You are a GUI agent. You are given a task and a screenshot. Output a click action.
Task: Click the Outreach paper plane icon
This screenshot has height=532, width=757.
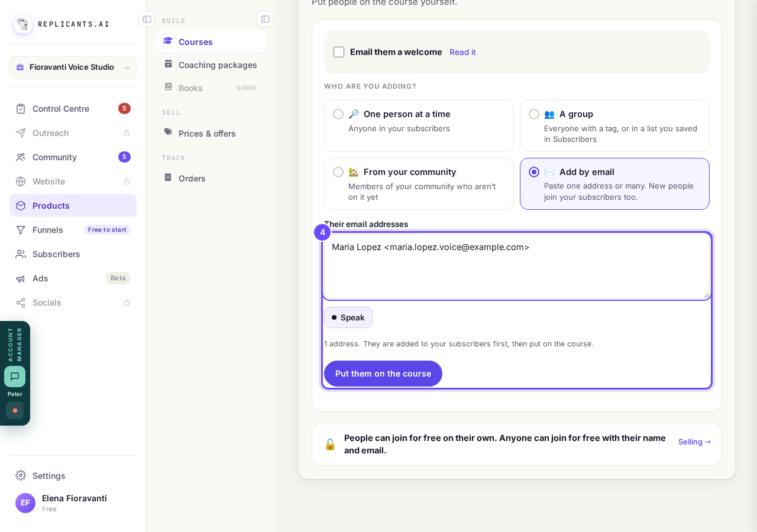point(21,133)
